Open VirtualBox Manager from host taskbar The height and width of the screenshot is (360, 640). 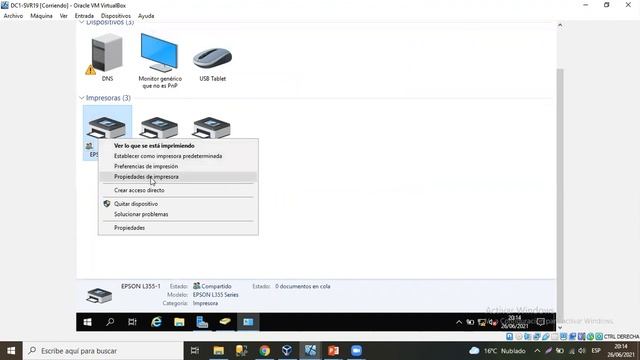[x=287, y=351]
